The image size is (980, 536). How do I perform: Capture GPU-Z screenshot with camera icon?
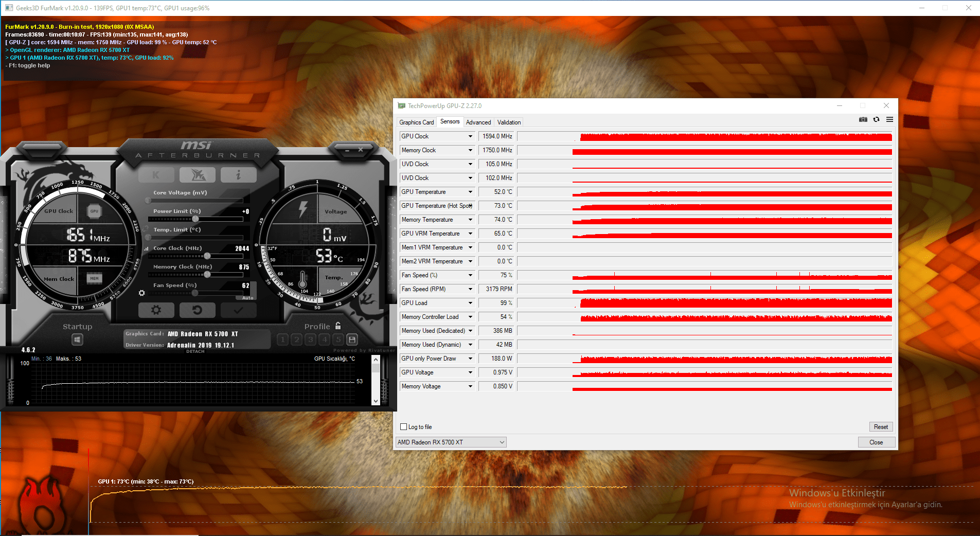point(863,119)
